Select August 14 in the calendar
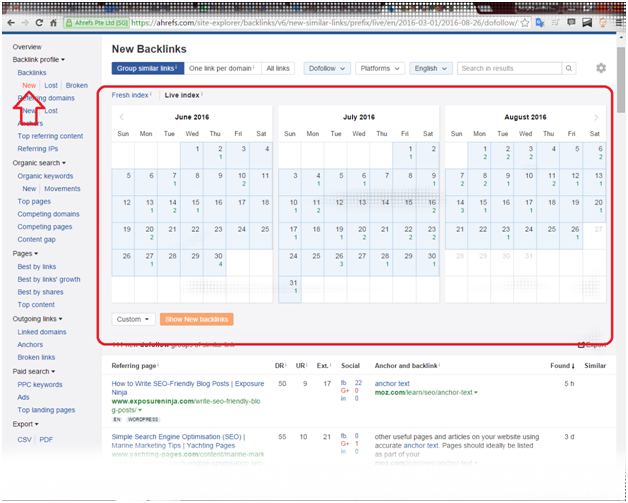 pos(457,209)
